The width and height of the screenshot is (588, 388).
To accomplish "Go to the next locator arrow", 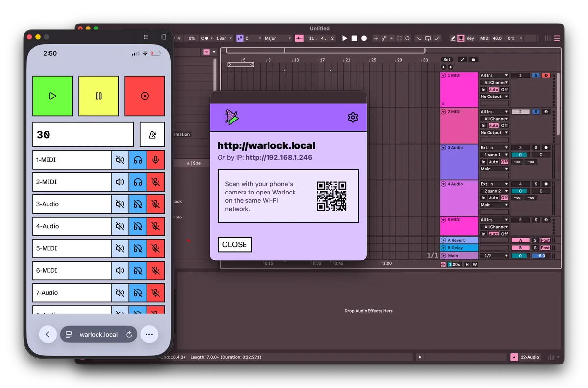I will 450,67.
